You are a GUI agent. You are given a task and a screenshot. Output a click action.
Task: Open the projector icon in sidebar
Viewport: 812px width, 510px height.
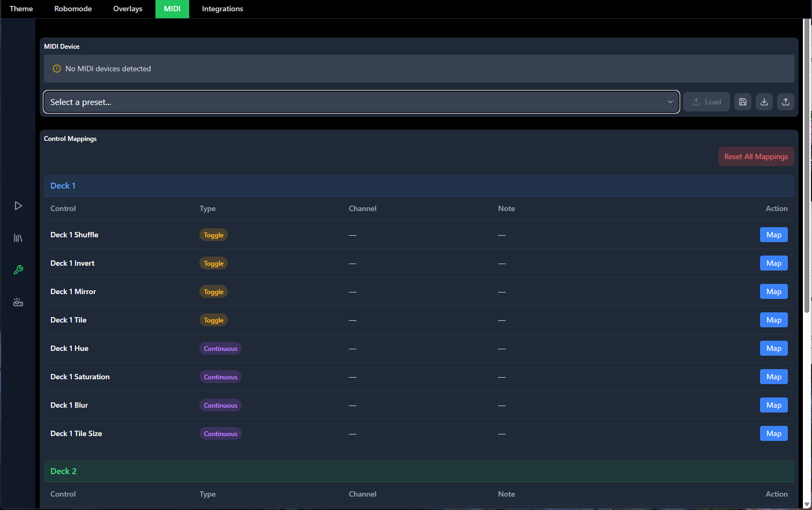pos(18,302)
